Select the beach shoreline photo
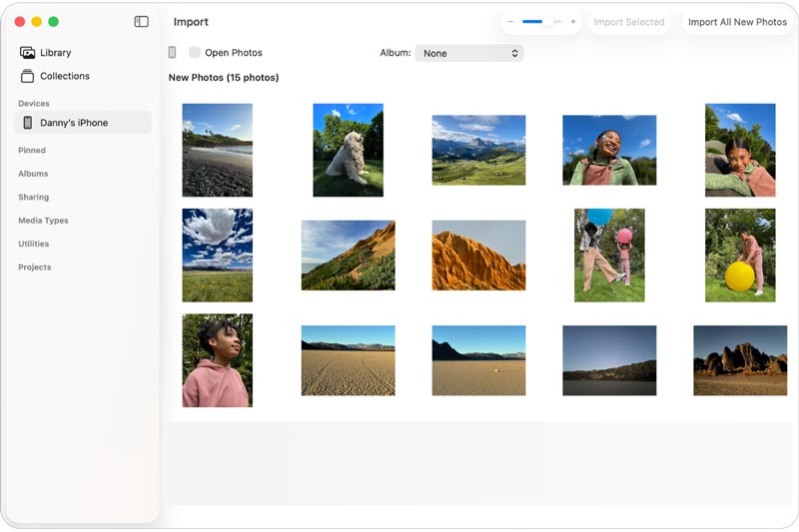 (x=218, y=150)
